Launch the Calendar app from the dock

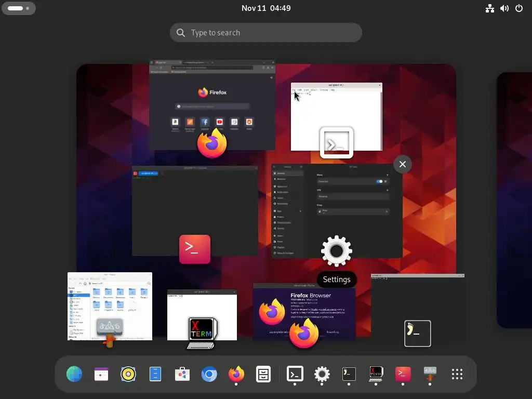101,374
